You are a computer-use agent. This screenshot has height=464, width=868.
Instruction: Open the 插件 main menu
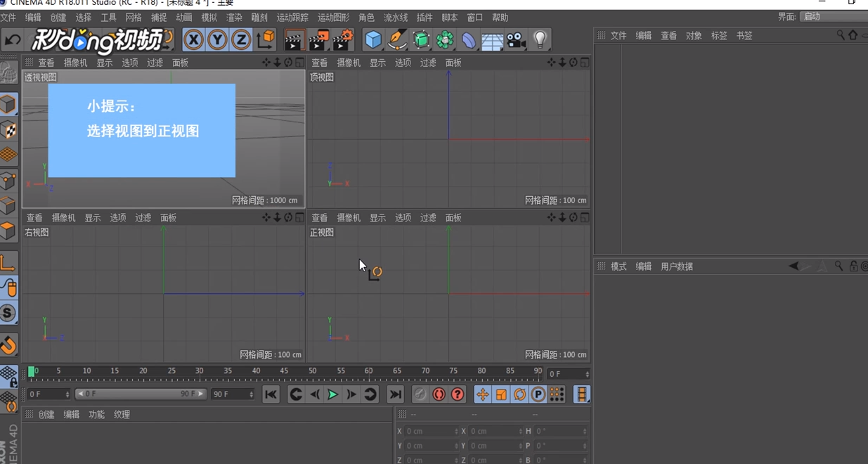tap(425, 18)
